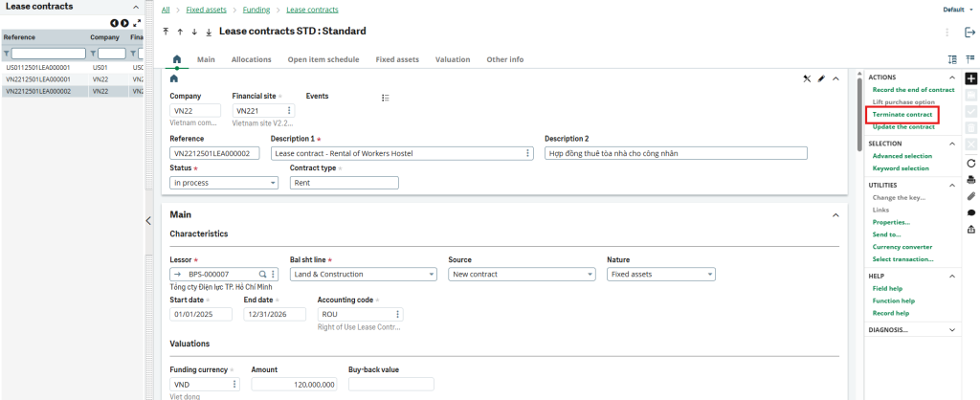Click the exit icon at top right
The image size is (980, 400).
969,32
